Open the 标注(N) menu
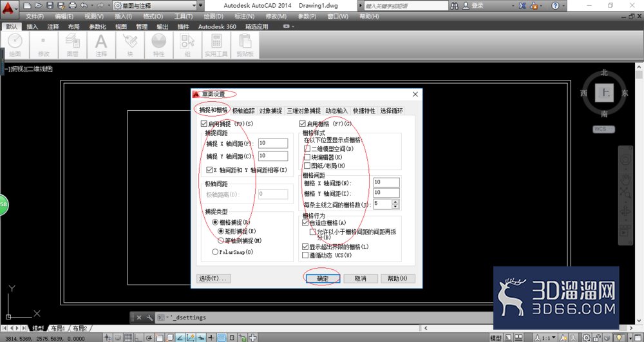Viewport: 644px width, 342px height. [244, 16]
